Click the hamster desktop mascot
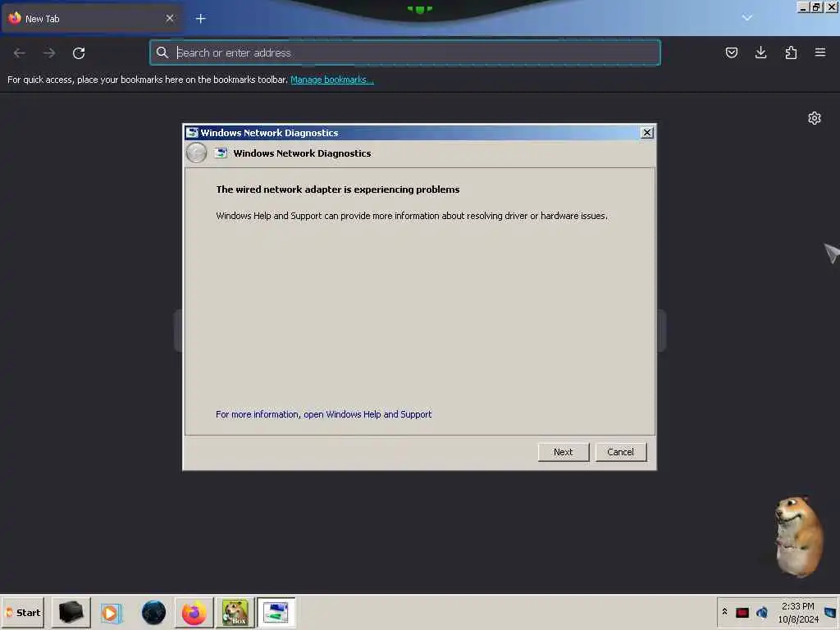This screenshot has height=630, width=840. coord(797,536)
